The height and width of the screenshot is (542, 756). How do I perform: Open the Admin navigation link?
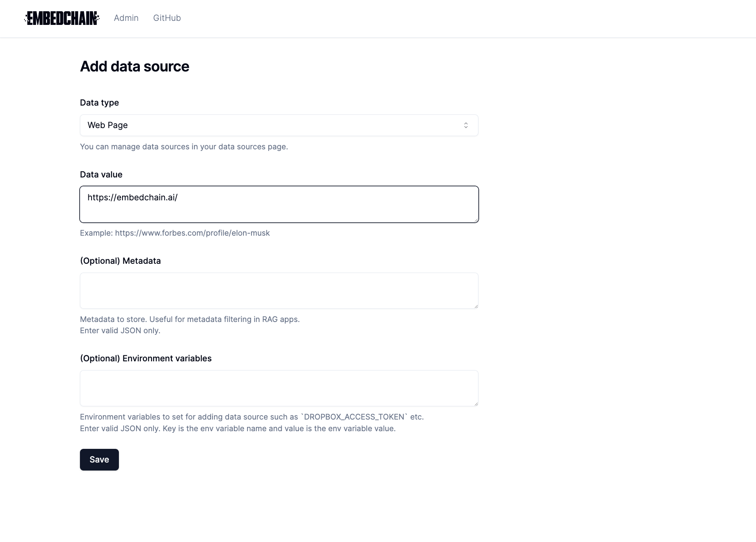point(126,18)
